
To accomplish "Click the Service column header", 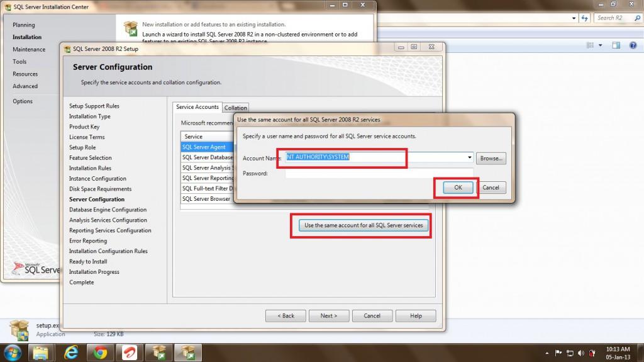I will pos(208,136).
